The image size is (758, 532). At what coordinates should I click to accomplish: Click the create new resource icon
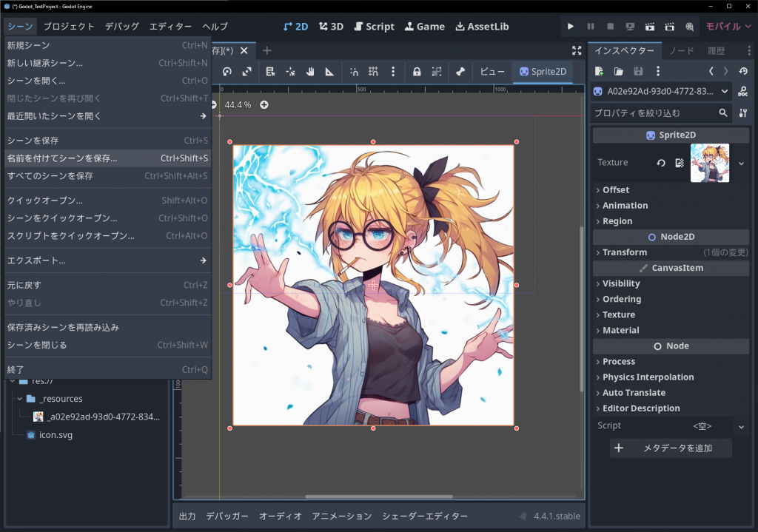coord(600,71)
